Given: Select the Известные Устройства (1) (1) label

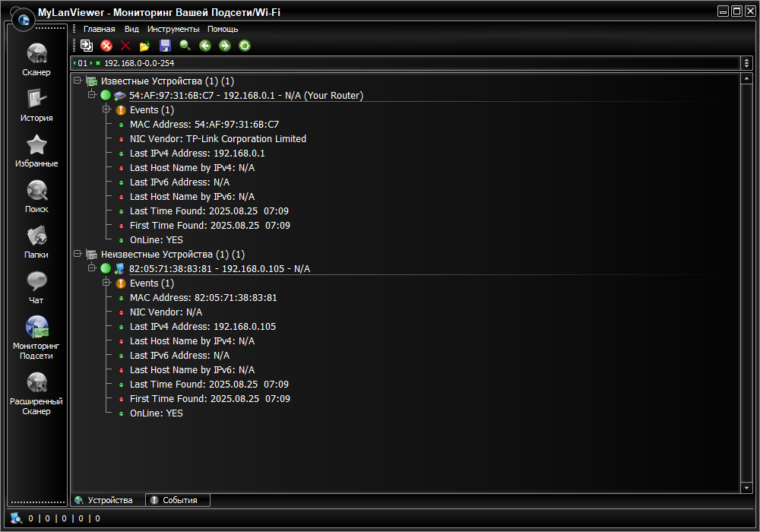Looking at the screenshot, I should pyautogui.click(x=167, y=81).
